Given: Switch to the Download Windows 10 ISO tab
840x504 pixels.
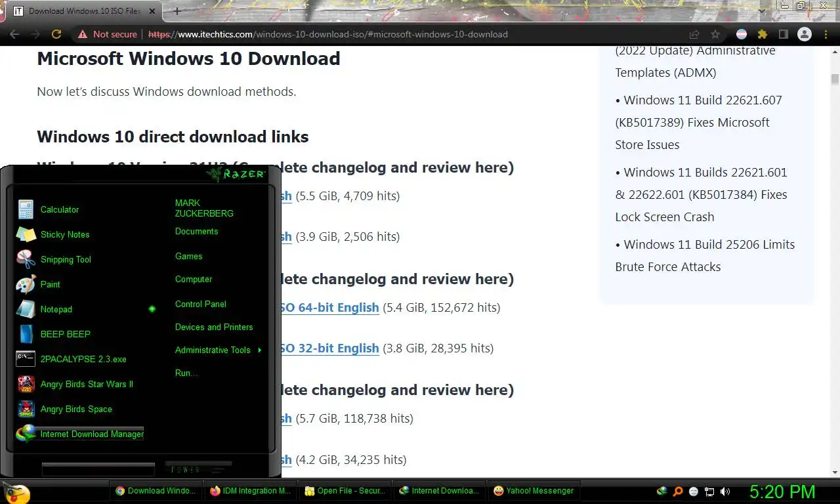Looking at the screenshot, I should click(x=84, y=11).
